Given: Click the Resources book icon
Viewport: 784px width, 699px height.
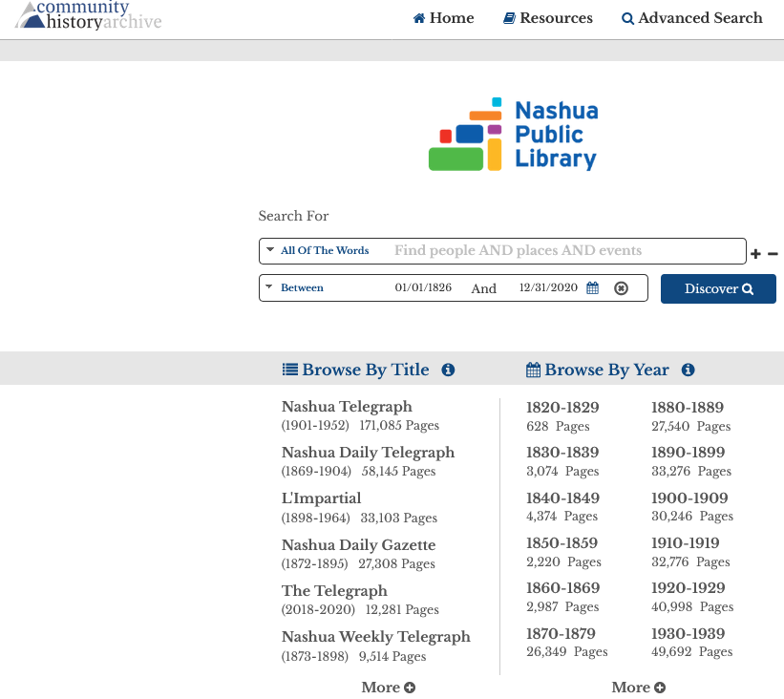Looking at the screenshot, I should click(x=510, y=17).
